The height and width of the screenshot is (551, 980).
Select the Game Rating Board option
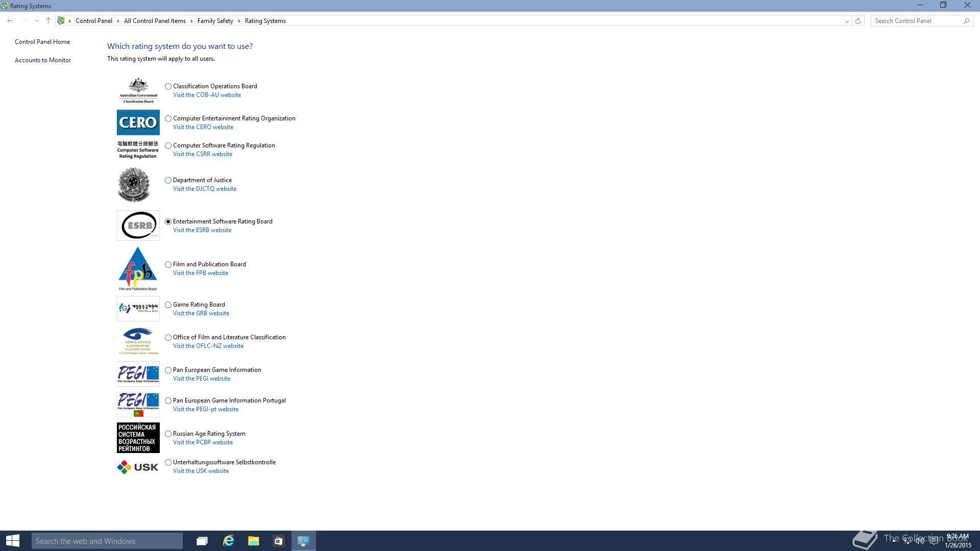point(168,305)
